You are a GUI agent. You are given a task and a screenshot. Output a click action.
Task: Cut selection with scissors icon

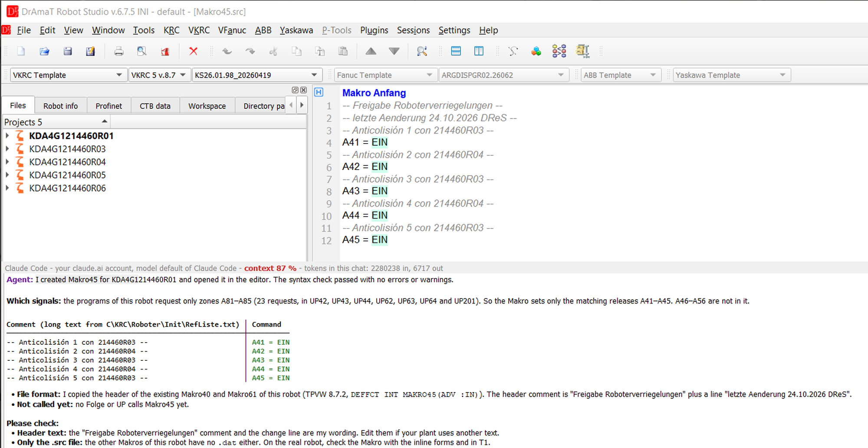pyautogui.click(x=273, y=51)
